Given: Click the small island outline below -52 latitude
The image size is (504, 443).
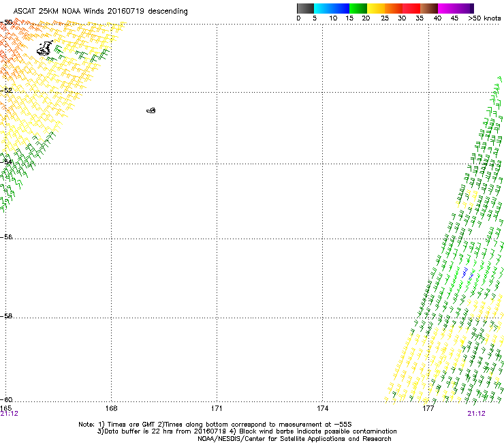Looking at the screenshot, I should pos(151,110).
